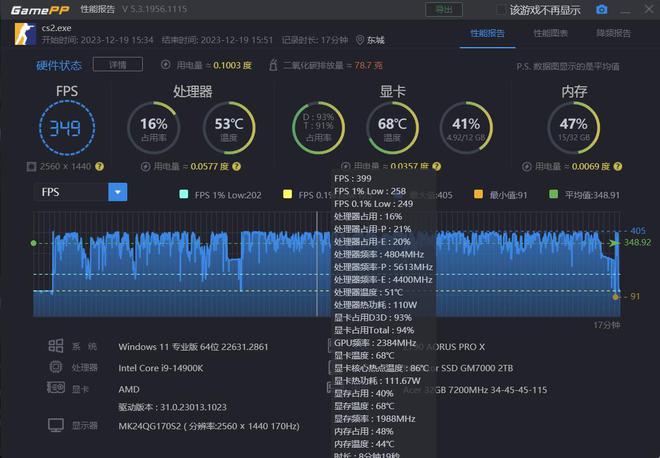Click the 405 maximum value beside chart
Viewport: 660px width, 458px height.
(638, 231)
